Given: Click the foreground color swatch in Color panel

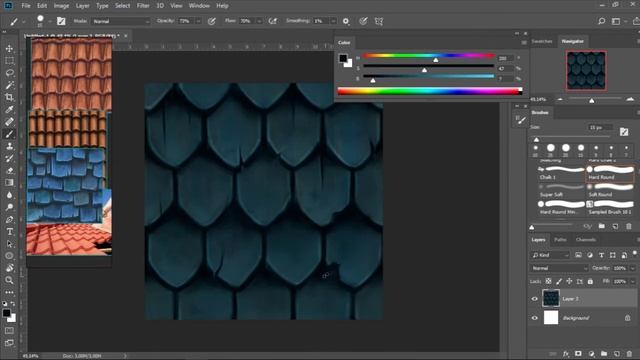Looking at the screenshot, I should tap(343, 58).
